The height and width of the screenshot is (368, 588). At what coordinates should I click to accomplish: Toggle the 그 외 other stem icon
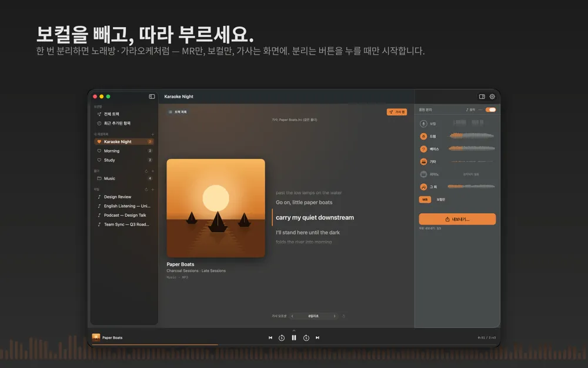click(423, 187)
